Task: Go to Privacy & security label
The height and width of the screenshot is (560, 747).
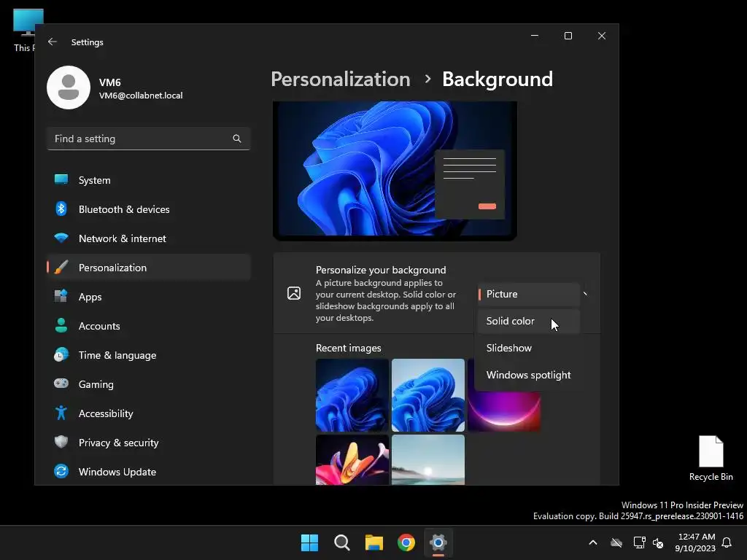Action: [119, 443]
